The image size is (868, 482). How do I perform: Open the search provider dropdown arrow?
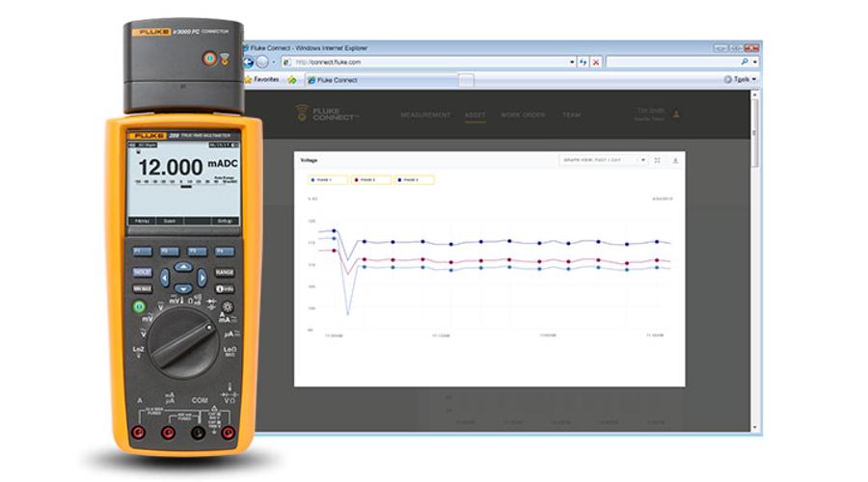click(754, 62)
